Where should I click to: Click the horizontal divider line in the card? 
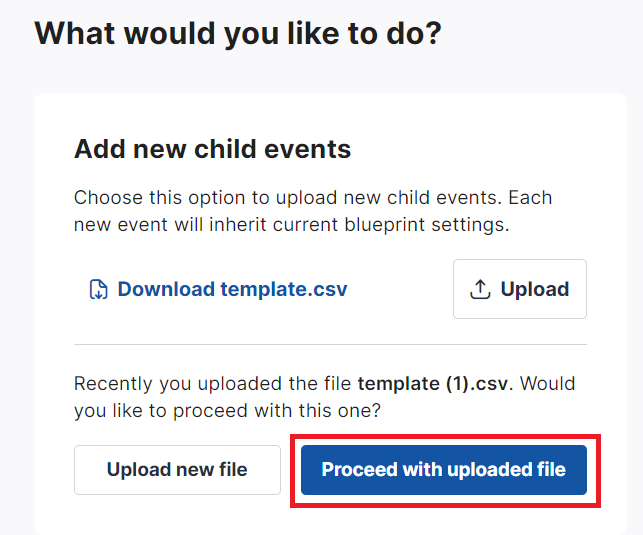pos(330,345)
